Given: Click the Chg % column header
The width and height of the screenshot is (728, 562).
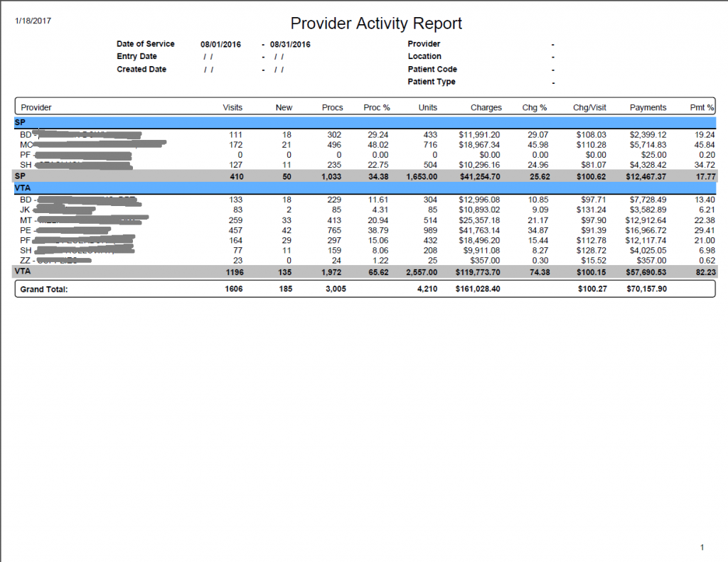Looking at the screenshot, I should pyautogui.click(x=534, y=107).
